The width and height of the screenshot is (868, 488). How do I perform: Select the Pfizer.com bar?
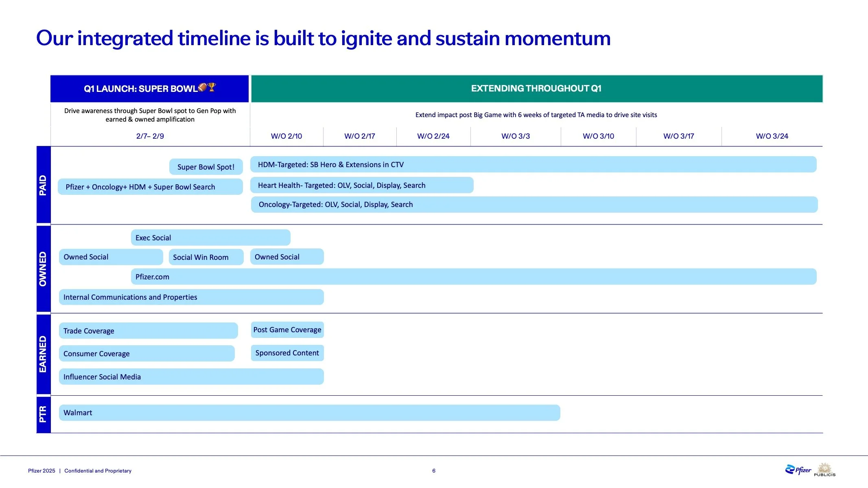[x=474, y=277]
